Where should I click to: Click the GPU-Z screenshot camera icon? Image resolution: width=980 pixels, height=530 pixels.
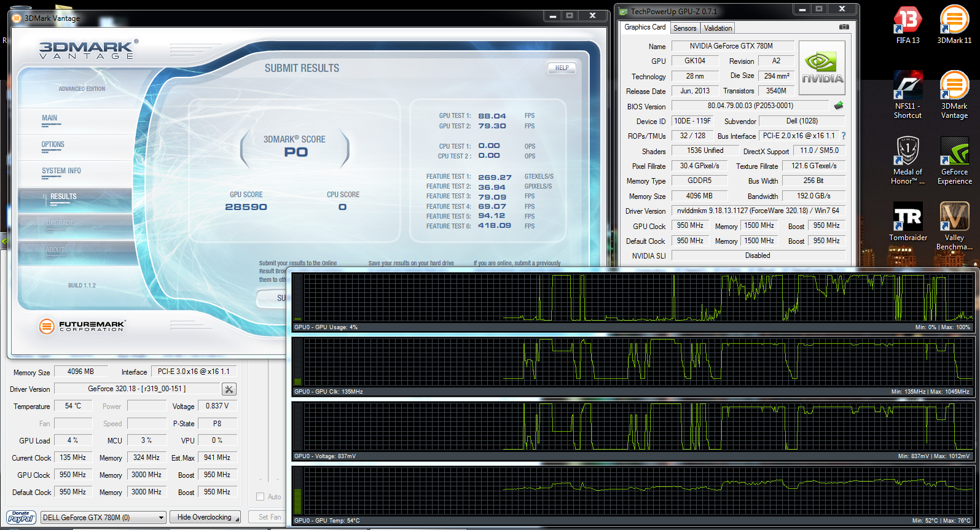click(x=844, y=27)
